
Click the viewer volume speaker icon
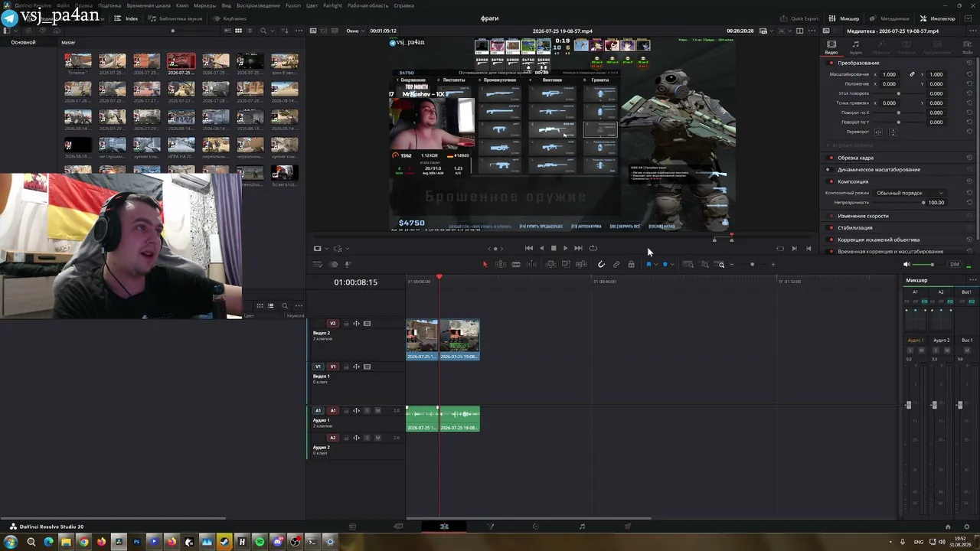(907, 265)
